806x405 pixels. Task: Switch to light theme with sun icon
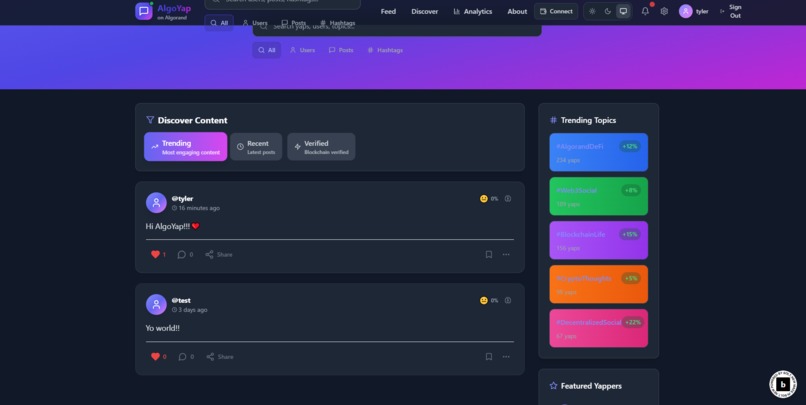(592, 11)
